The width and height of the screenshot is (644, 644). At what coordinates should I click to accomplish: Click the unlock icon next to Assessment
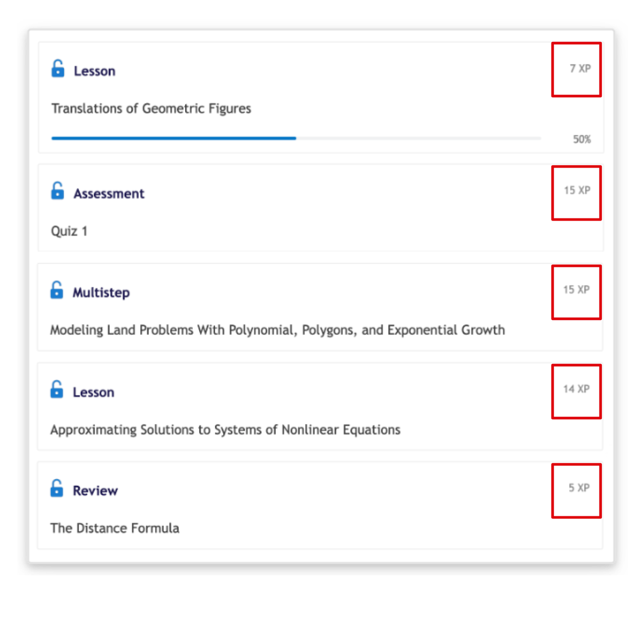[x=58, y=191]
